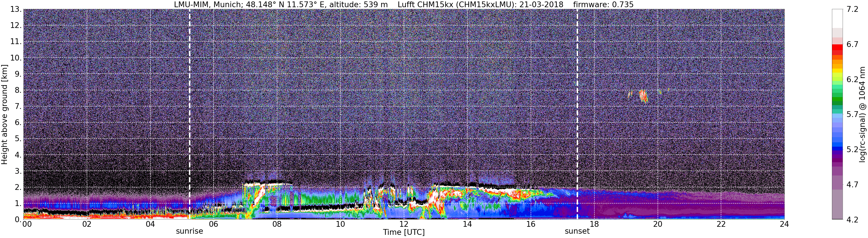Click the colorbar tick label '4.2'
Viewport: 868px width, 238px height.
(852, 220)
